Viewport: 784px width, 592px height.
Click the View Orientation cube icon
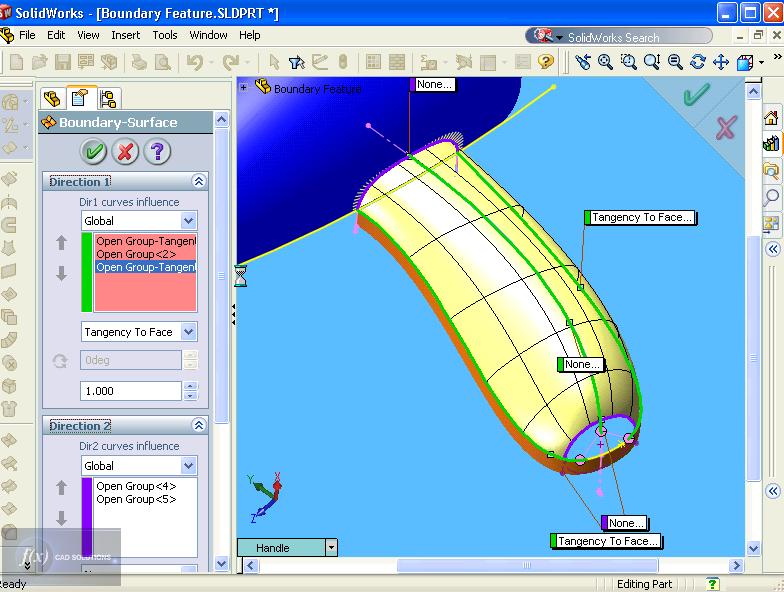(744, 62)
